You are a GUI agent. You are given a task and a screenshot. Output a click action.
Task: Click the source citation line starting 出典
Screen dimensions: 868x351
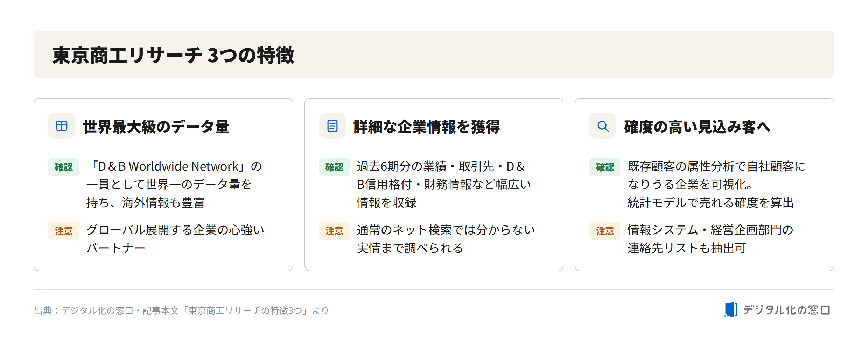point(181,310)
